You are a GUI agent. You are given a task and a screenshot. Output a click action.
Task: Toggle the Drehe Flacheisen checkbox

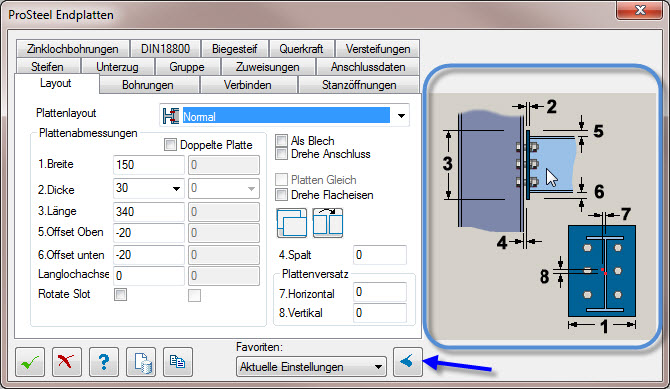pyautogui.click(x=281, y=194)
